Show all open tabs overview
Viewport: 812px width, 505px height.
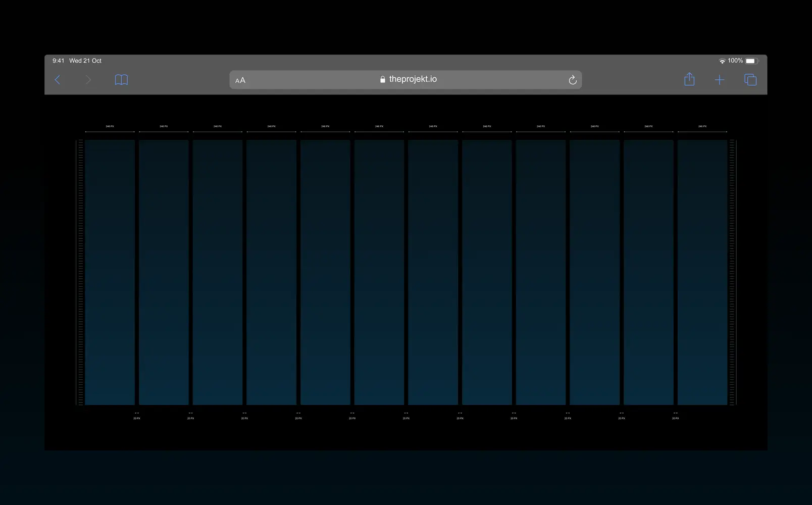coord(750,80)
